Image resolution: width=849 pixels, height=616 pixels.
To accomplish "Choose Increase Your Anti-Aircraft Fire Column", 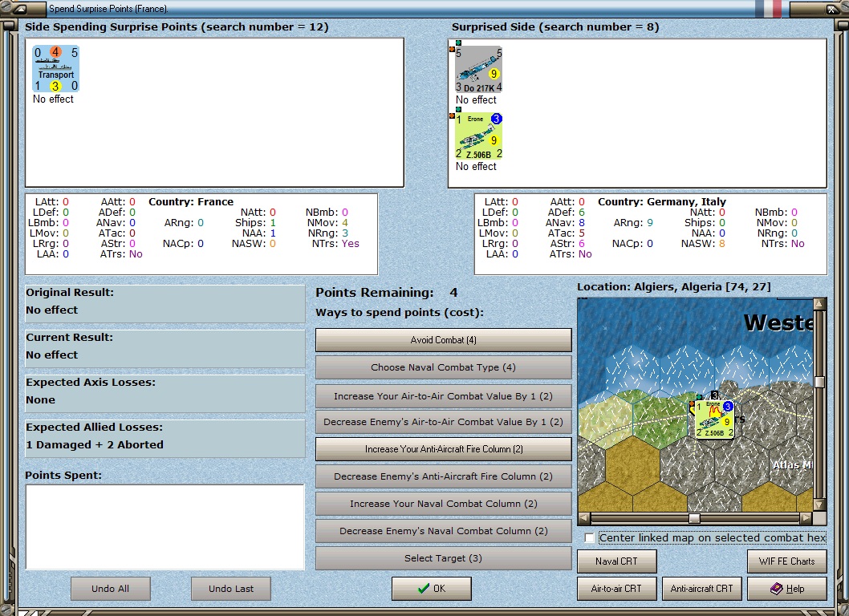I will (443, 449).
